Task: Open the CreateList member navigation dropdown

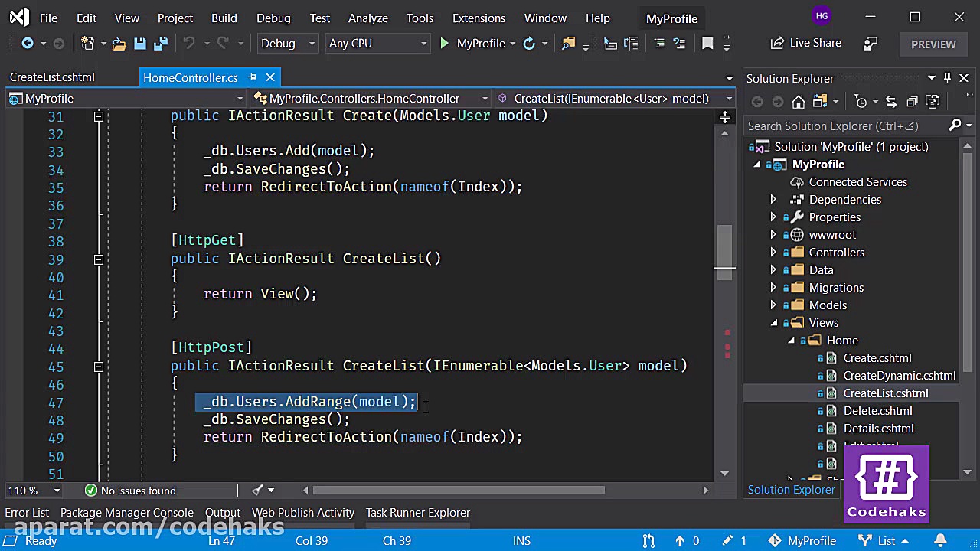Action: point(616,98)
